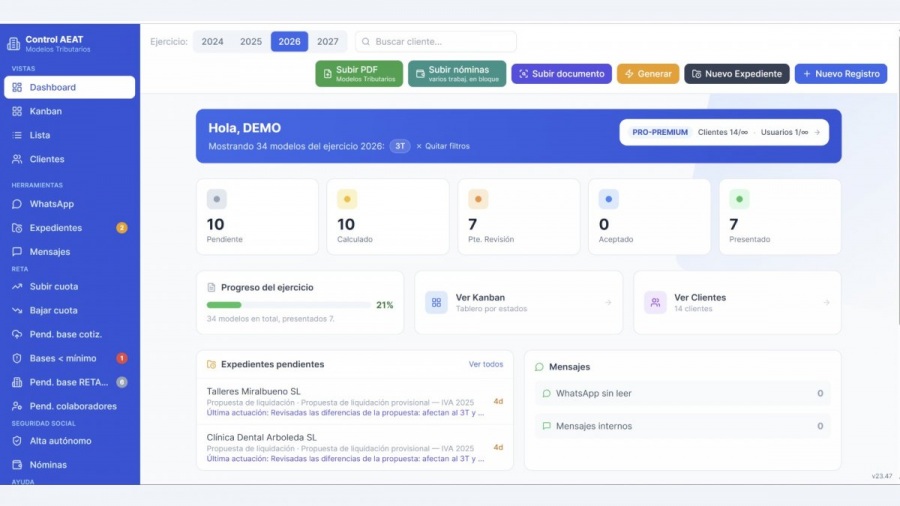900x506 pixels.
Task: Open Nóminas entry in sidebar
Action: pyautogui.click(x=69, y=465)
